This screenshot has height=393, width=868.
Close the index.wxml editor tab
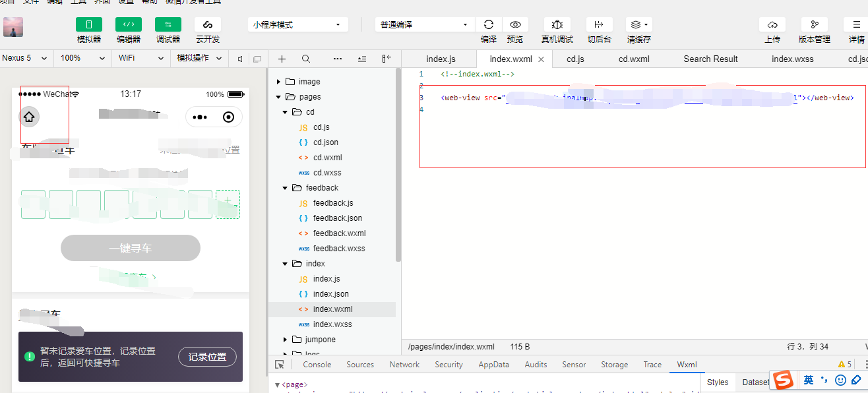541,59
